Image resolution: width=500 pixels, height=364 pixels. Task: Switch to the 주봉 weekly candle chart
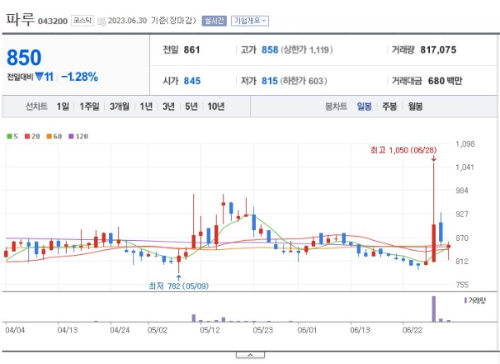tap(389, 107)
